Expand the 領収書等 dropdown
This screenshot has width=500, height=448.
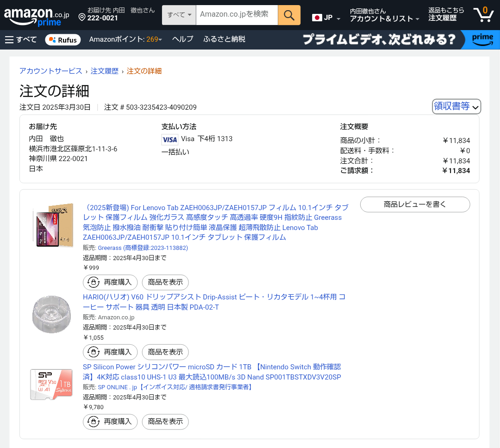coord(456,106)
